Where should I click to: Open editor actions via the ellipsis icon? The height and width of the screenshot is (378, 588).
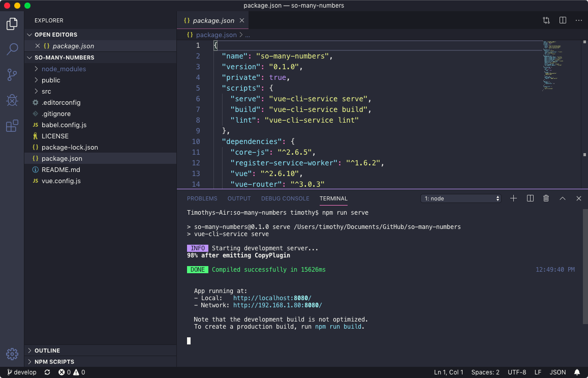[x=578, y=20]
